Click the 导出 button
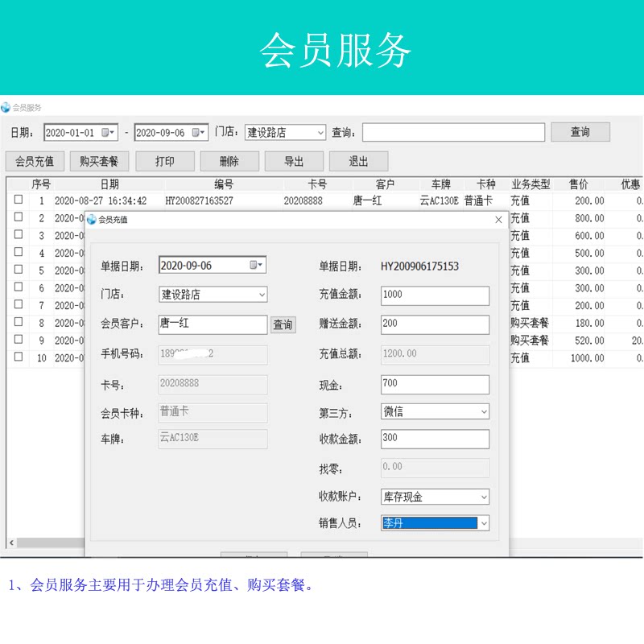 294,161
